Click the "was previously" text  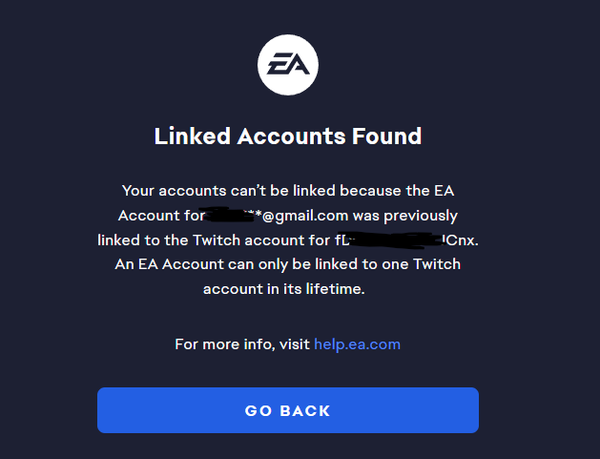pyautogui.click(x=405, y=216)
